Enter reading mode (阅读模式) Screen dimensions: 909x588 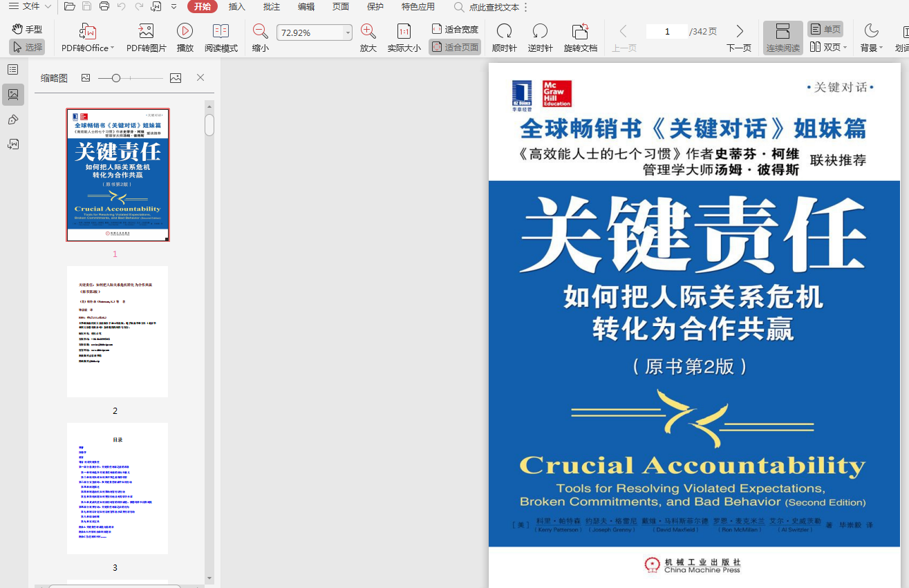(x=221, y=38)
